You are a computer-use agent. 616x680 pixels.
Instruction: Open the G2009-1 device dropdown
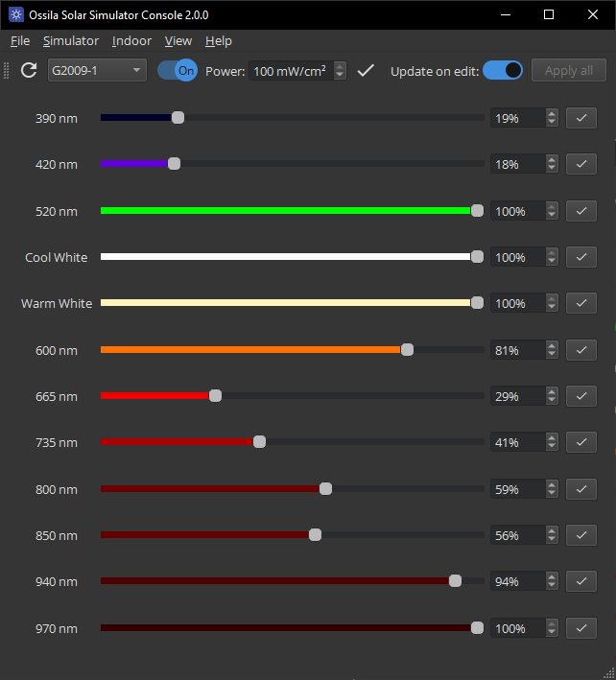coord(97,70)
